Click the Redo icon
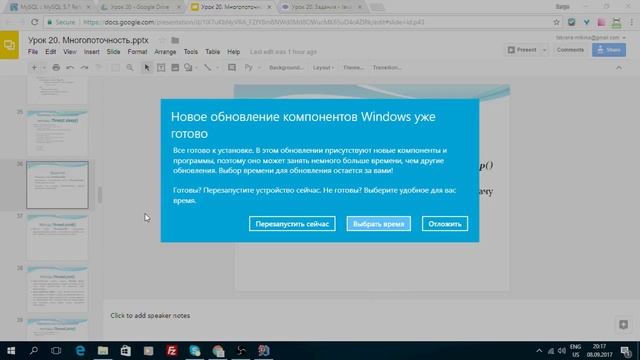640x360 pixels. (x=84, y=67)
